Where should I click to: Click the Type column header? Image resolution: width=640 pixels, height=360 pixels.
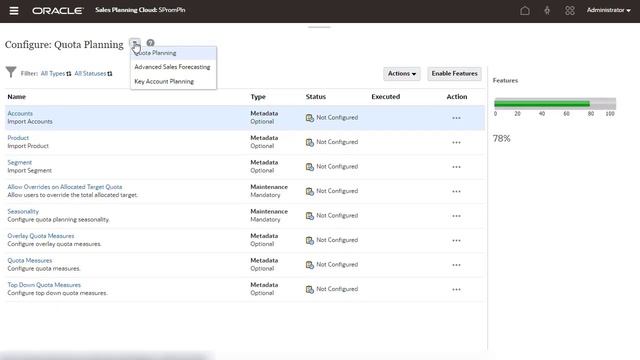click(258, 97)
